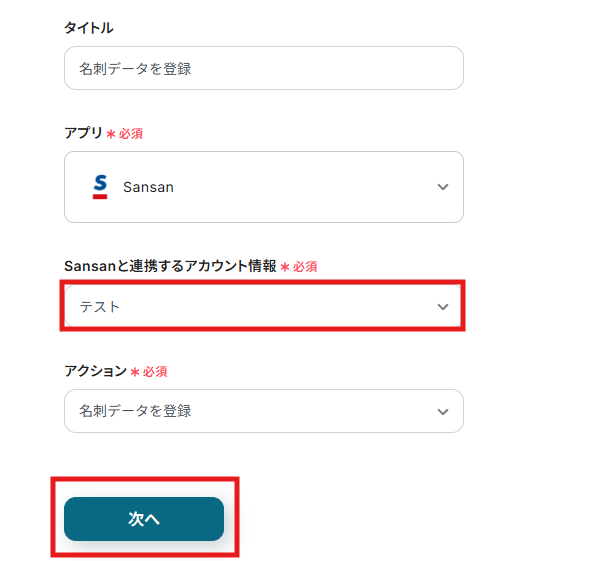Image resolution: width=603 pixels, height=561 pixels.
Task: Click the Sansanと連携するアカウント情報 label
Action: point(170,267)
